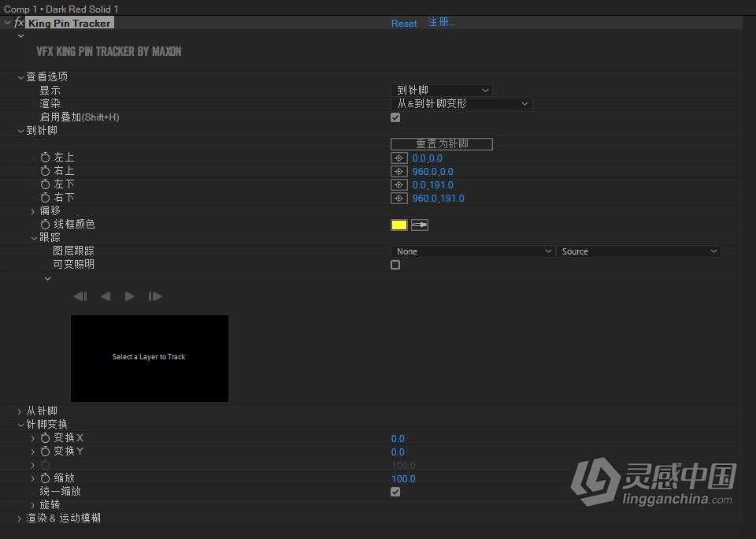Click the Reset link
Screen dimensions: 756x539
pos(404,23)
